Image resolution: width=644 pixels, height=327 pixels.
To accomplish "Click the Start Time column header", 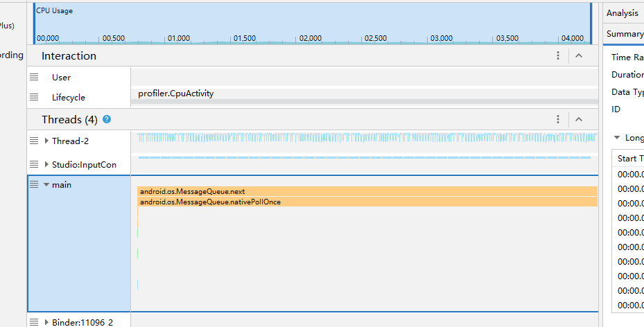I will pyautogui.click(x=630, y=159).
